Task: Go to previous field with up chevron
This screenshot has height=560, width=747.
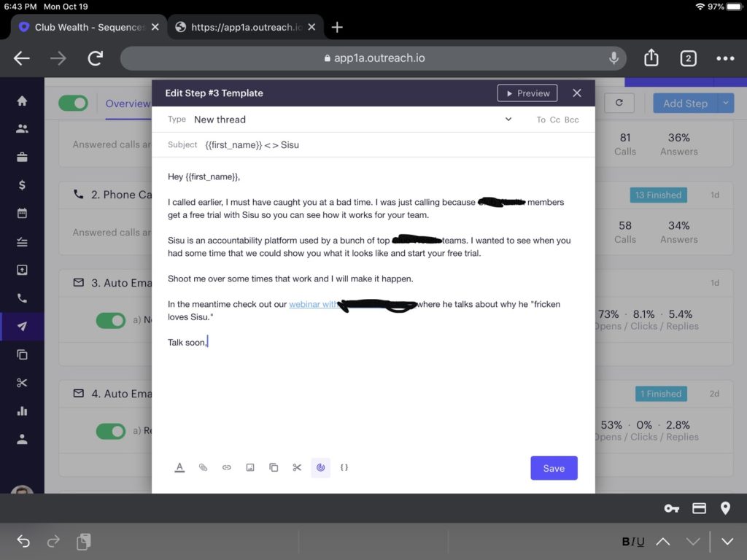Action: click(x=663, y=542)
